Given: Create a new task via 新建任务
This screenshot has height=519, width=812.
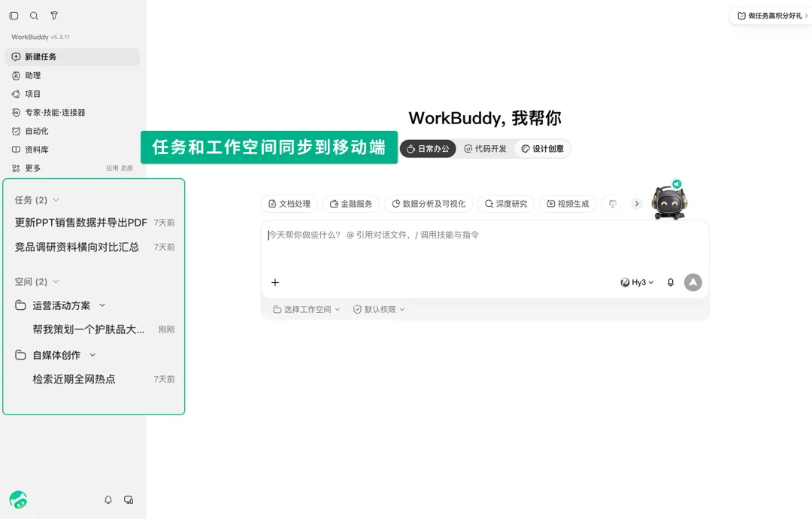Looking at the screenshot, I should (x=72, y=57).
